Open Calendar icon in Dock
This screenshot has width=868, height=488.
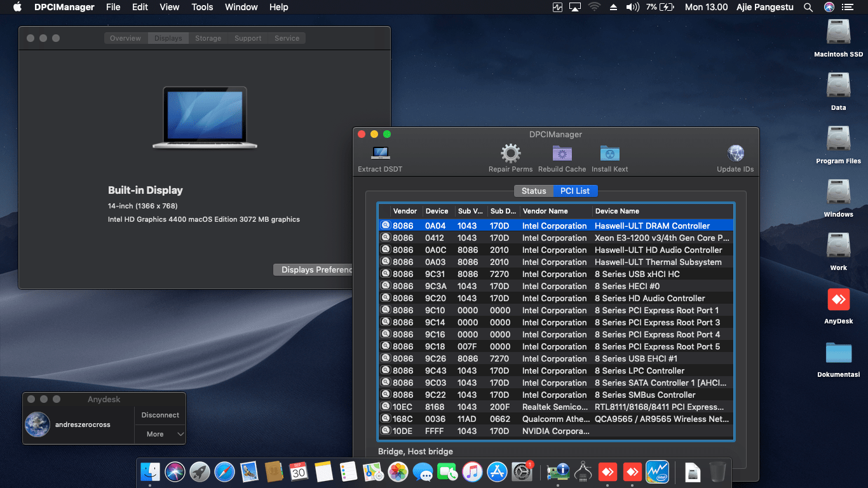point(299,471)
